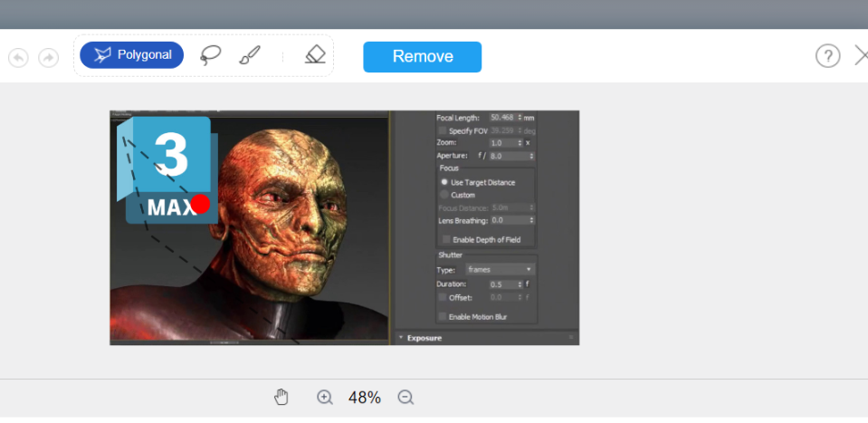Click the redo arrow icon

48,57
